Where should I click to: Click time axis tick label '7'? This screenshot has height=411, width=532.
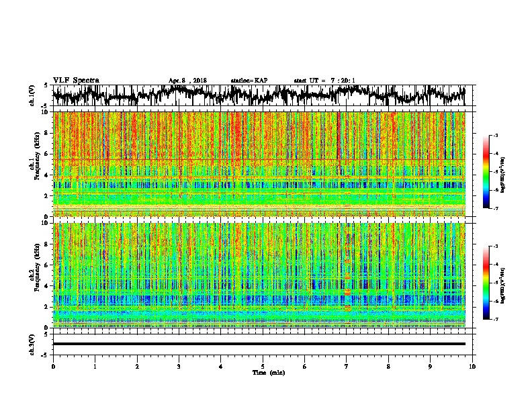tap(347, 367)
